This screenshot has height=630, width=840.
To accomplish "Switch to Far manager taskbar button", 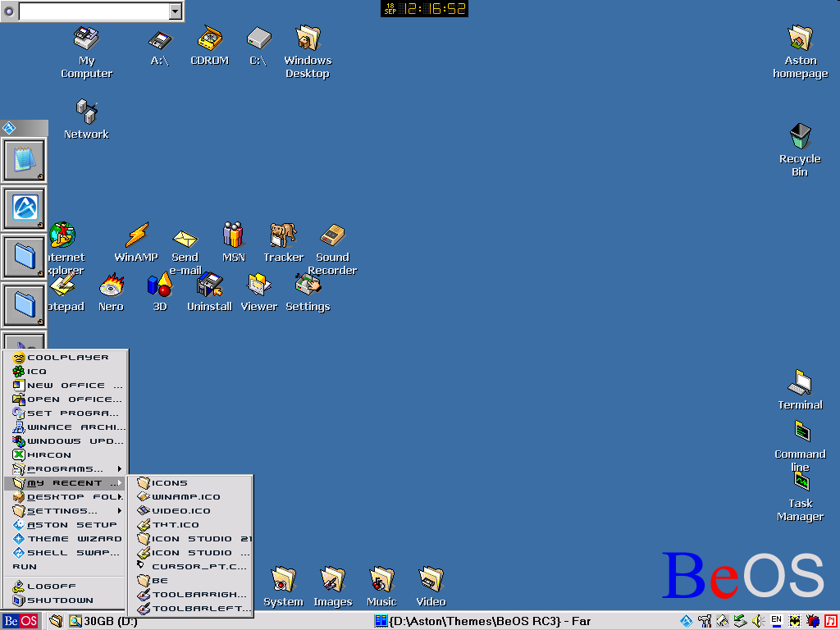I will [x=482, y=622].
